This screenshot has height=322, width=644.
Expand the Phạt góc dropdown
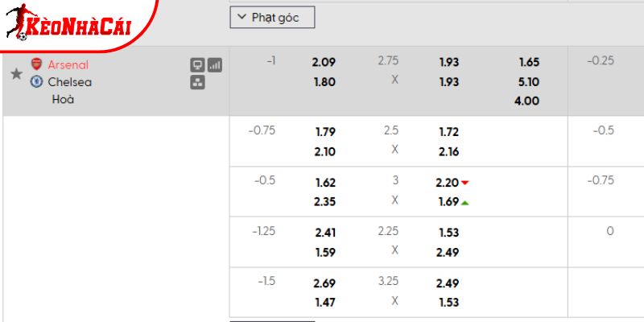point(272,17)
